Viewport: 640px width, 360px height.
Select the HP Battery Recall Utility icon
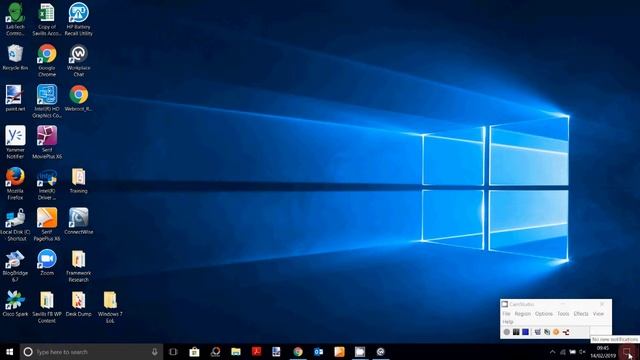coord(78,19)
